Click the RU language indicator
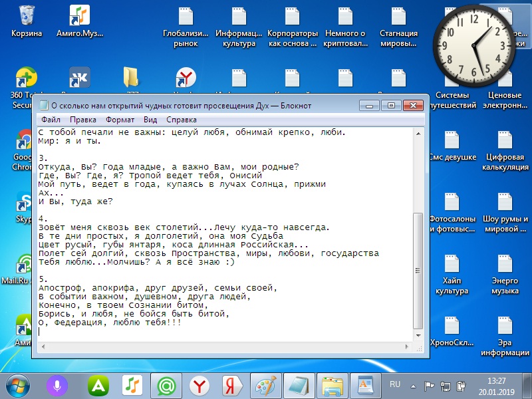Screen dimensions: 532x399 394,384
